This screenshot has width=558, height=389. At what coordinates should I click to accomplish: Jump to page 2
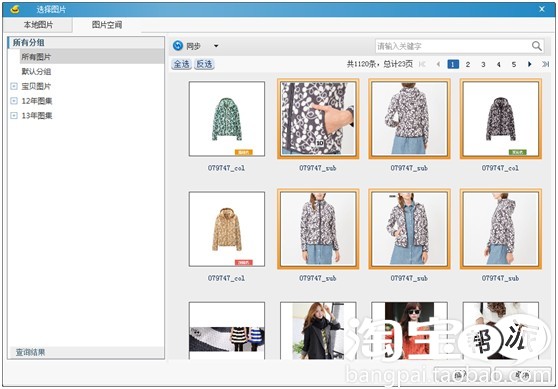(x=468, y=64)
